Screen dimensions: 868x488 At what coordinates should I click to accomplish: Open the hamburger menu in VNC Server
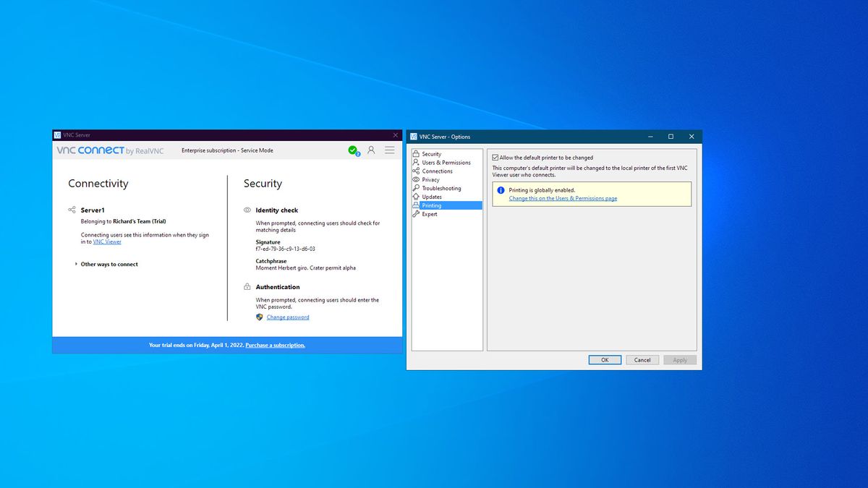coord(389,150)
